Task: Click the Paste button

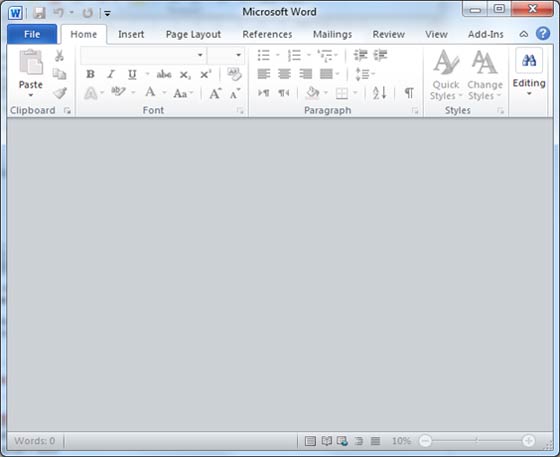Action: tap(31, 72)
